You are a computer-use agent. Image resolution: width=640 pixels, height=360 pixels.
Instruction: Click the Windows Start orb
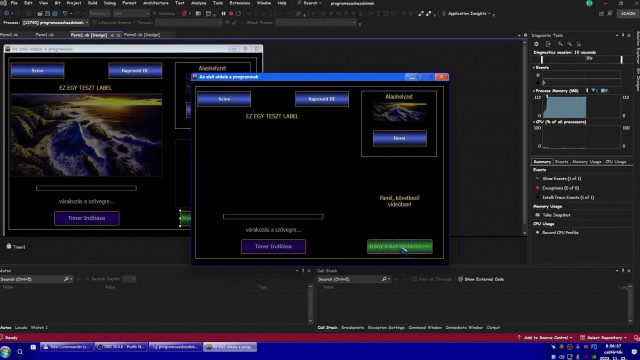(6, 351)
